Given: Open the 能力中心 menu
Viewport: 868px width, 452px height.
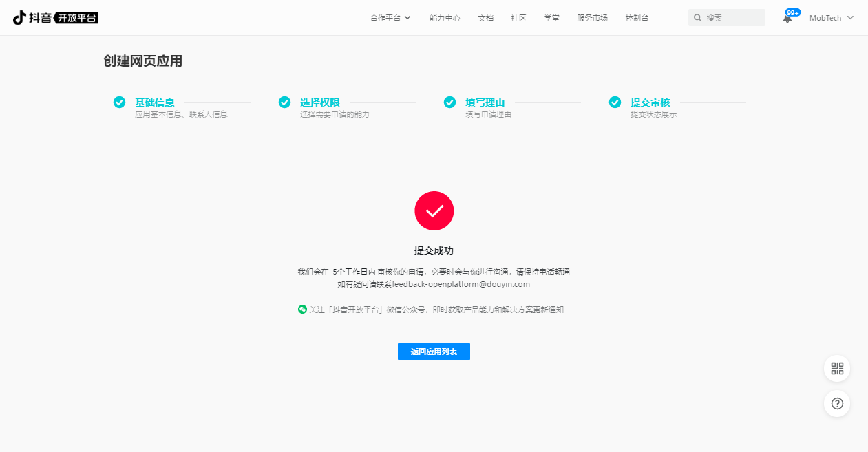Looking at the screenshot, I should (445, 18).
